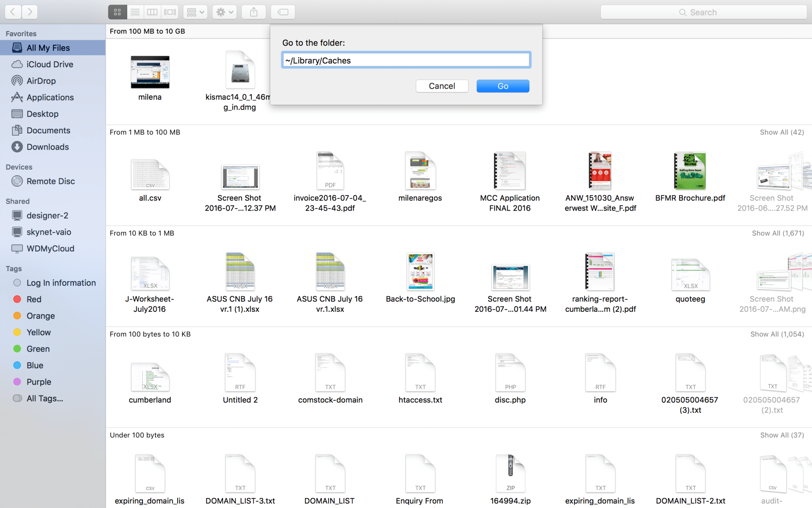Expand the sort/arrange options dropdown
This screenshot has width=812, height=508.
coord(196,12)
